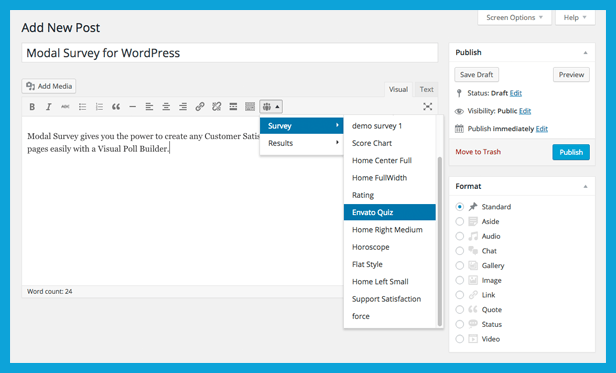Insert a horizontal line
Screen dimensions: 616x373
132,107
